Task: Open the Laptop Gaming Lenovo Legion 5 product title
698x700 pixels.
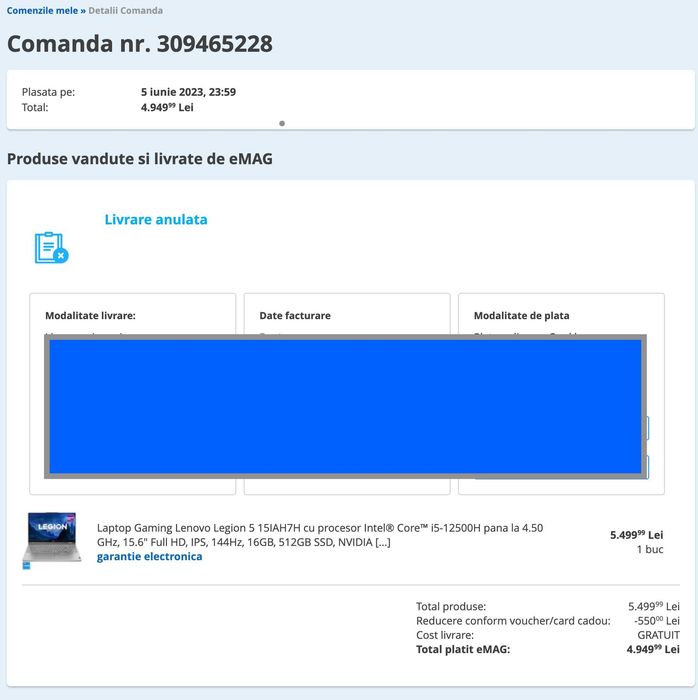Action: 320,535
